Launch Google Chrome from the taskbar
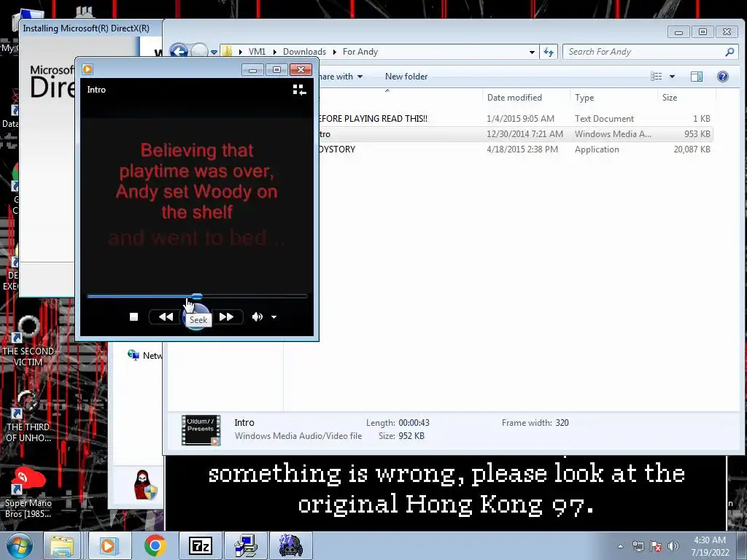 (155, 545)
